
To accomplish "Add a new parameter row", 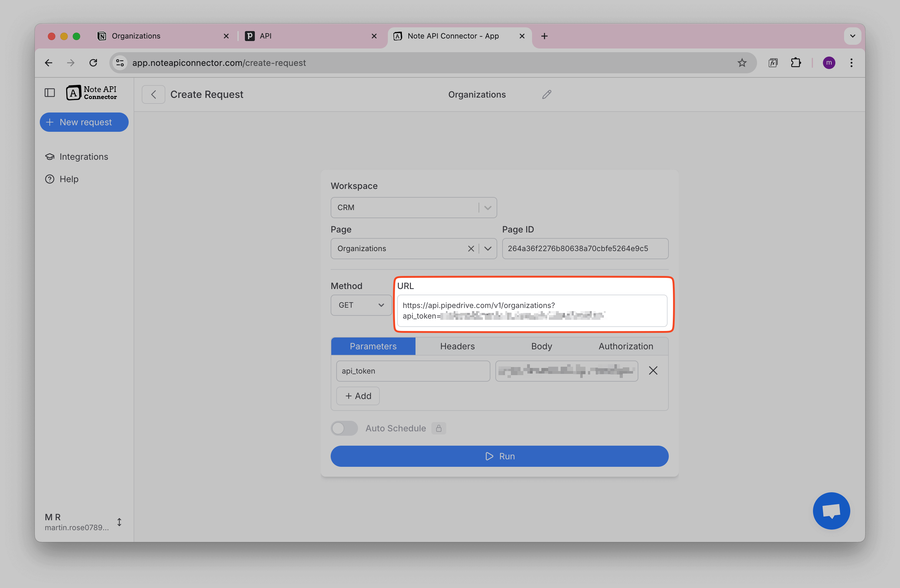I will pyautogui.click(x=358, y=396).
